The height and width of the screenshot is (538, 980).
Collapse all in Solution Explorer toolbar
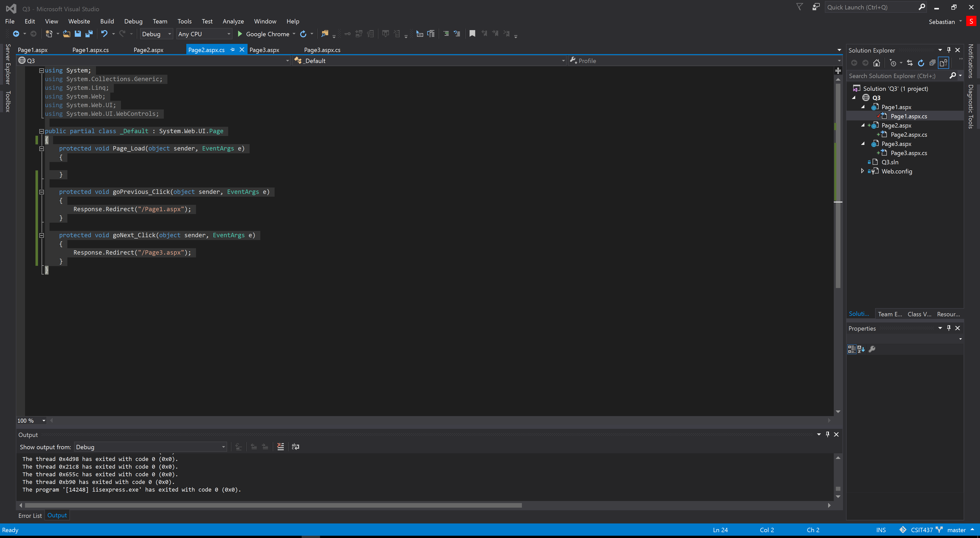tap(932, 63)
